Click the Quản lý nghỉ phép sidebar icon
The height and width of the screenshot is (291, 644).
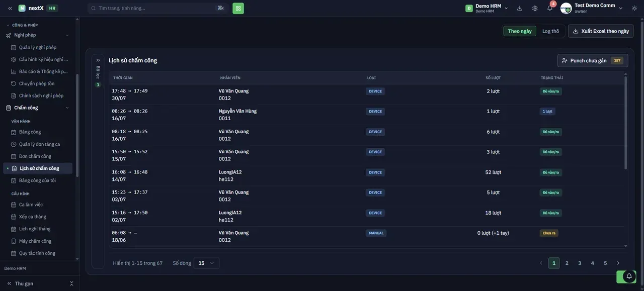[14, 47]
